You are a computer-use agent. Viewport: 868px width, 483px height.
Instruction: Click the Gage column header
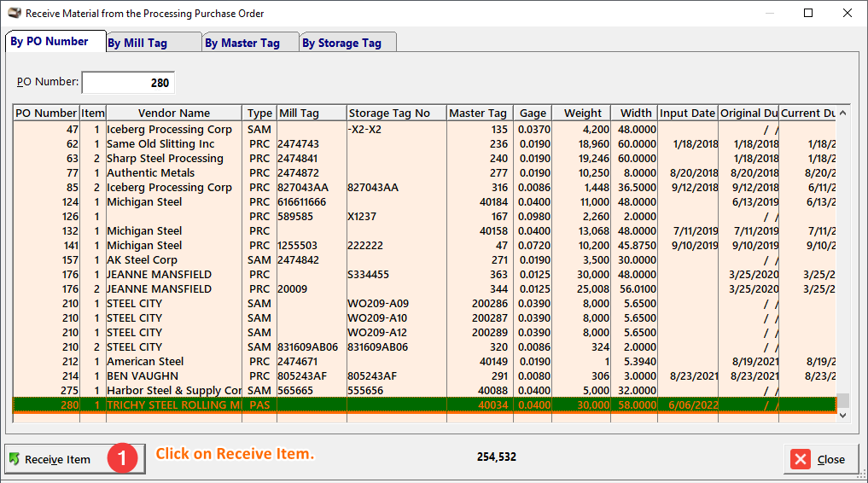[533, 113]
